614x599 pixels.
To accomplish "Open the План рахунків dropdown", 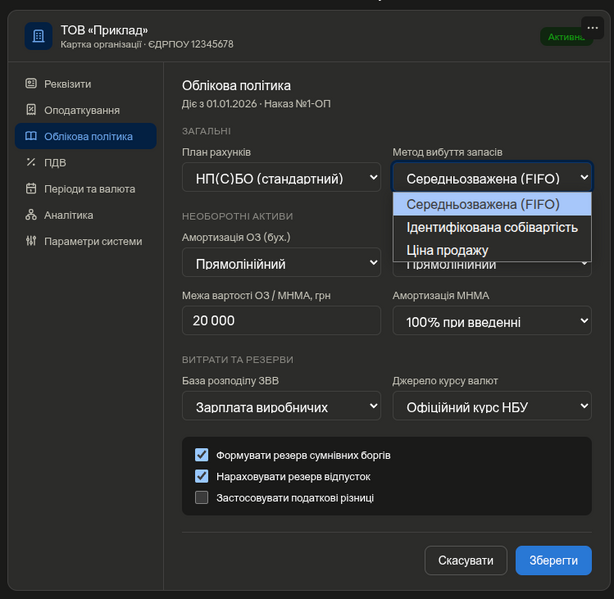I will click(282, 177).
